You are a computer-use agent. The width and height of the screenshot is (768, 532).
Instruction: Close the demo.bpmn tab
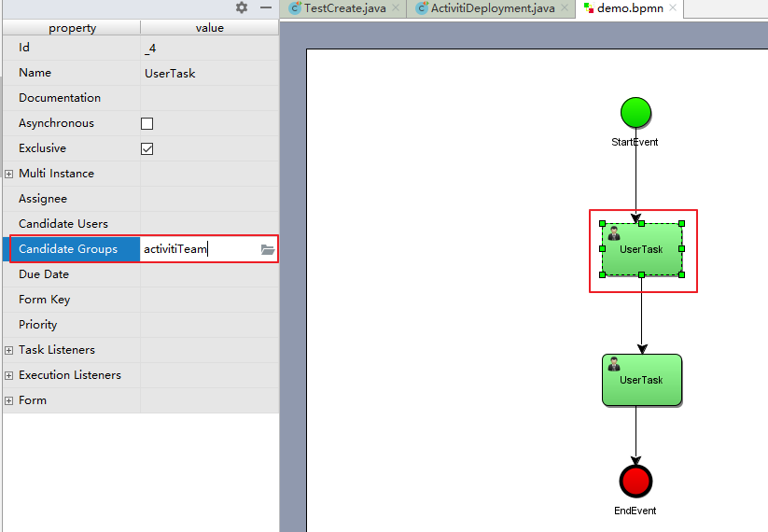point(673,7)
